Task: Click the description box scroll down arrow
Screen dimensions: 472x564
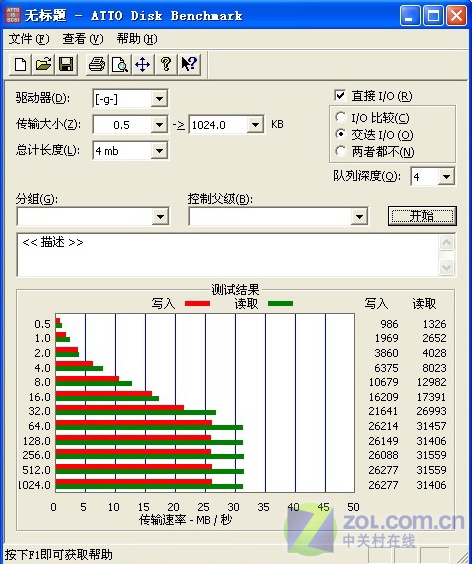Action: [x=446, y=267]
